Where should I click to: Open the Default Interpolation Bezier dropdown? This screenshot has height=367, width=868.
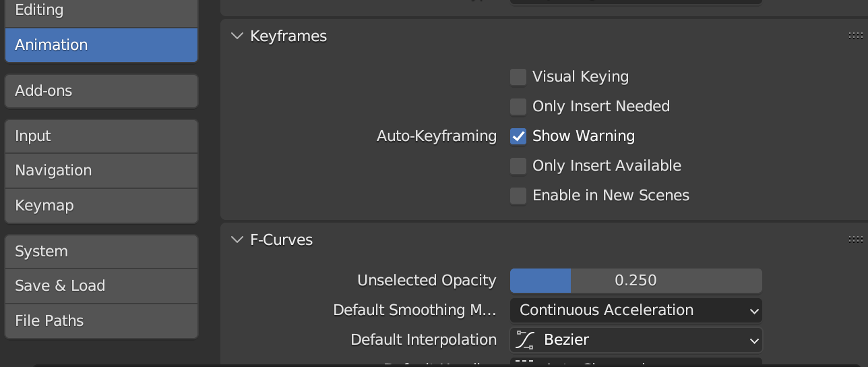[x=635, y=340]
